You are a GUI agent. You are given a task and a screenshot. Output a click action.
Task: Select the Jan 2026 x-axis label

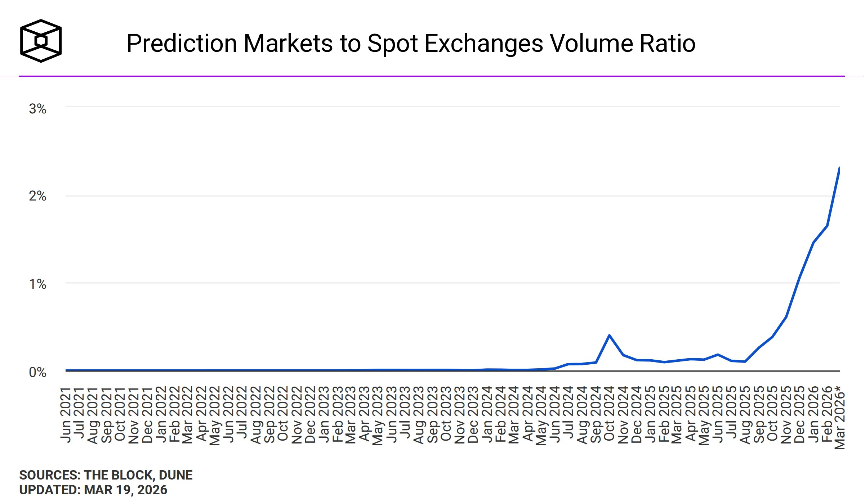click(813, 414)
